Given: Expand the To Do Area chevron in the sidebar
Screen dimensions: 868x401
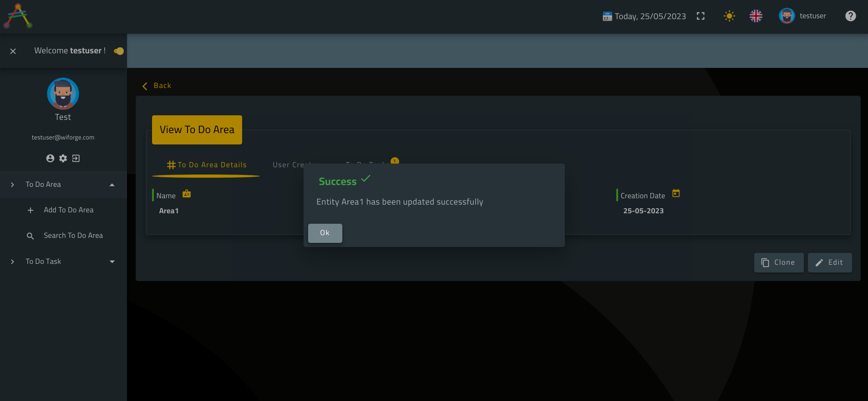Looking at the screenshot, I should click(x=12, y=185).
